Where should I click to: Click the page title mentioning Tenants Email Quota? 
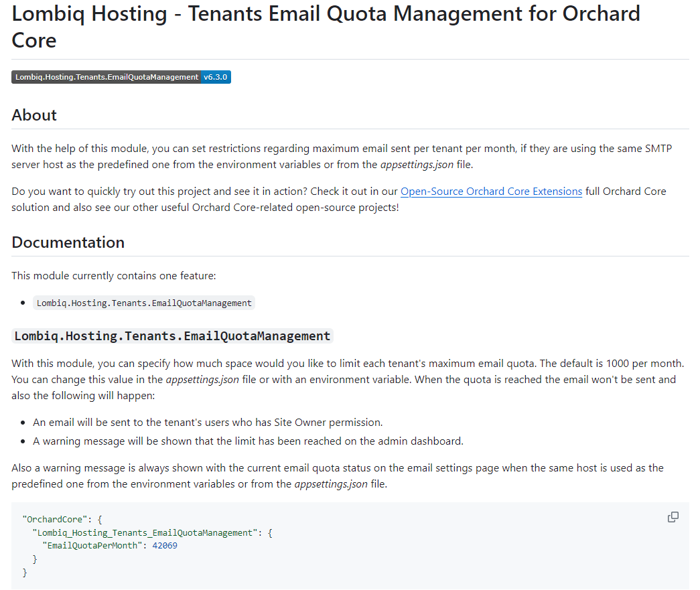[326, 27]
